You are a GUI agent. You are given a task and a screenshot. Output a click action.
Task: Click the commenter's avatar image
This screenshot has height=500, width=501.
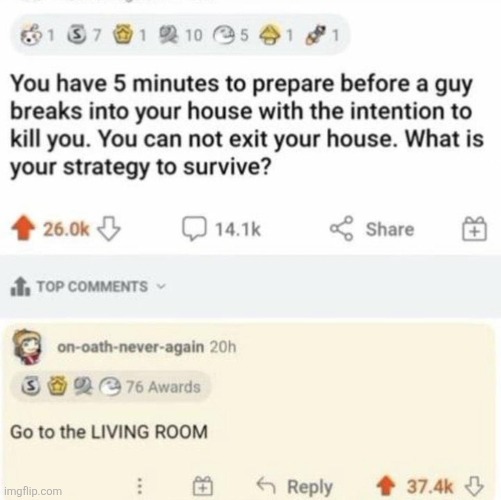[x=27, y=347]
